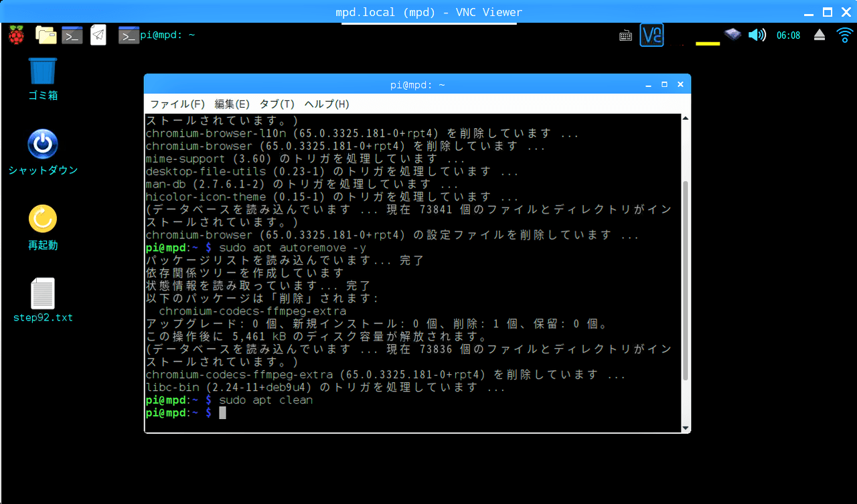
Task: Click the eject media tray icon
Action: click(820, 35)
